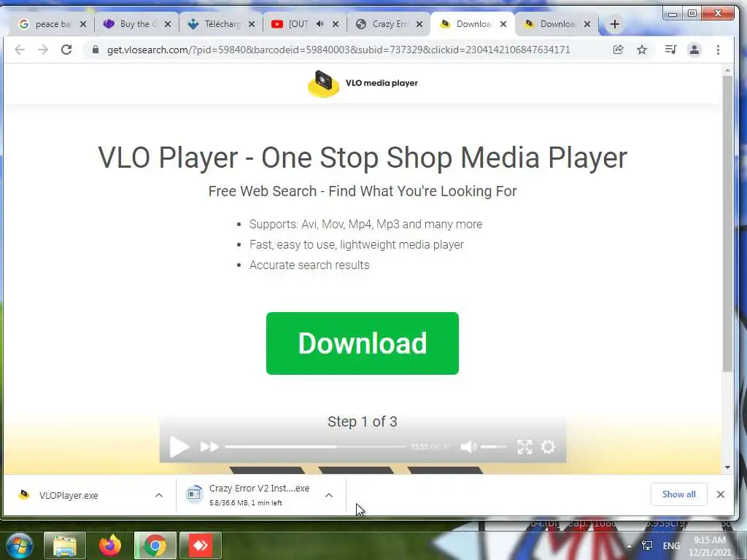This screenshot has height=560, width=747.
Task: Click the red AnyDesk taskbar icon
Action: pyautogui.click(x=201, y=545)
